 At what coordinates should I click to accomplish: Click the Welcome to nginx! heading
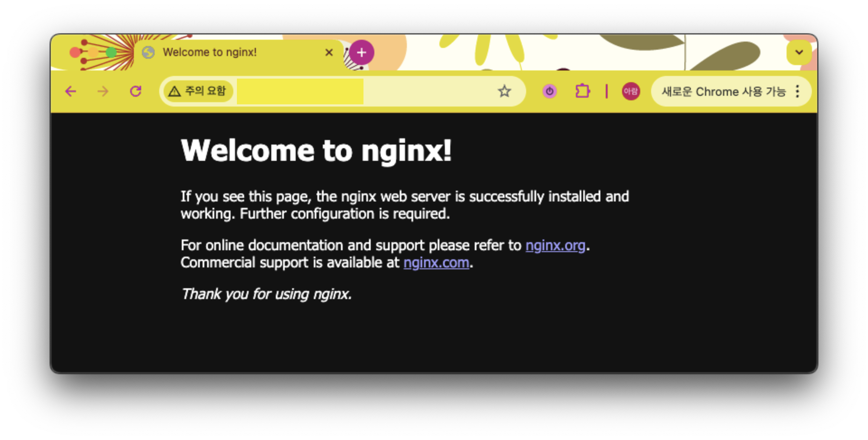(316, 150)
